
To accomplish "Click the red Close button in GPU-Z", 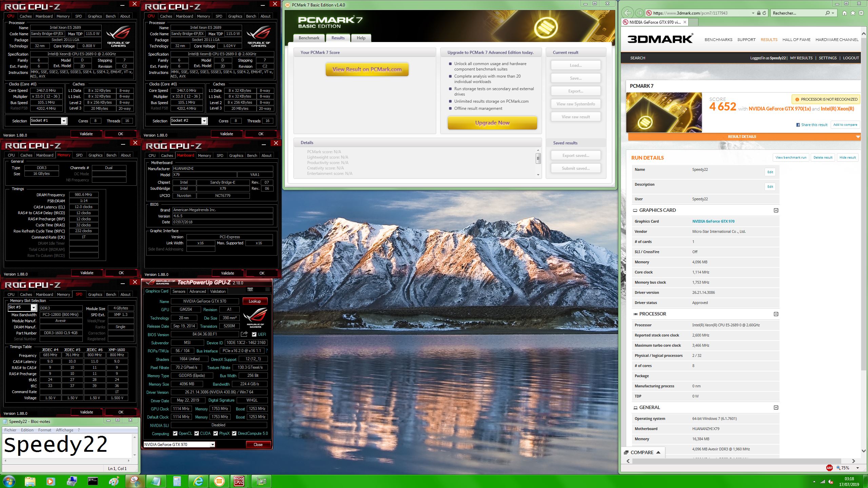I will tap(258, 444).
